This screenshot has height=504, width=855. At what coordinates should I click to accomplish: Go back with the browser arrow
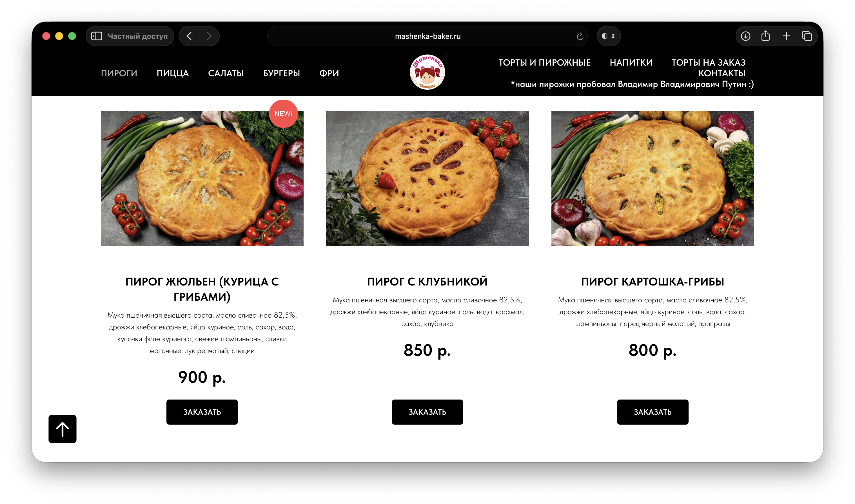coord(189,36)
